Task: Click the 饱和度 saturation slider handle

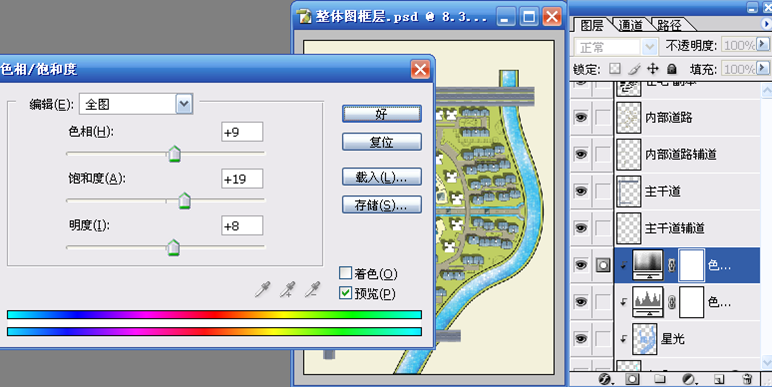Action: click(184, 201)
